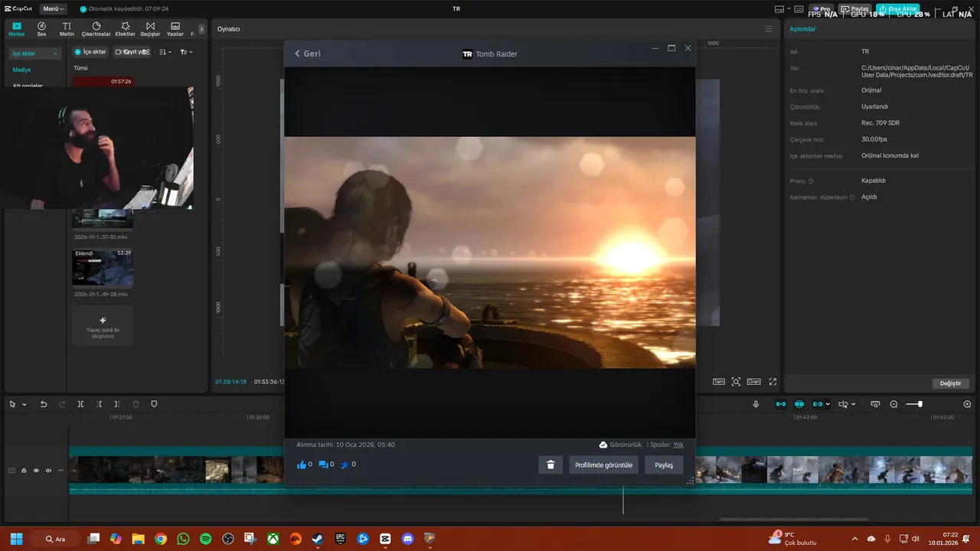Click the Değiştir button in details panel

949,383
